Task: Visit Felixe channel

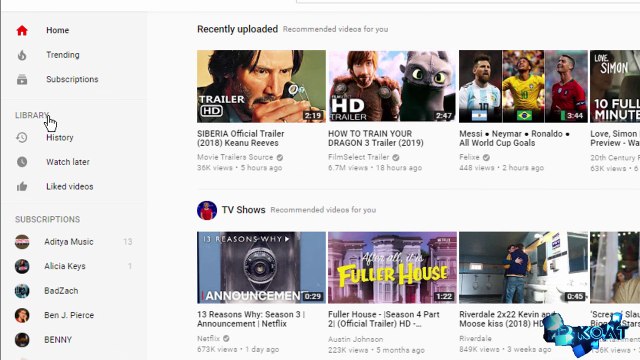Action: click(x=469, y=157)
